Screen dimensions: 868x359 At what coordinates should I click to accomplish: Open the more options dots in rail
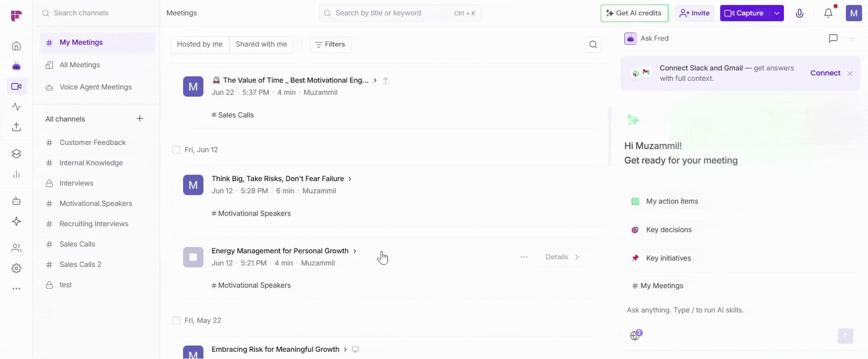click(16, 288)
